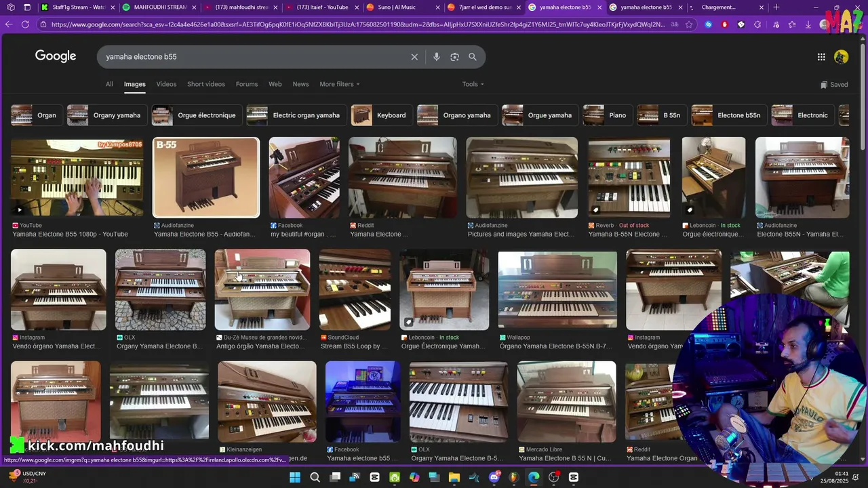Switch to the All results tab
Viewport: 868px width, 488px height.
coord(109,84)
